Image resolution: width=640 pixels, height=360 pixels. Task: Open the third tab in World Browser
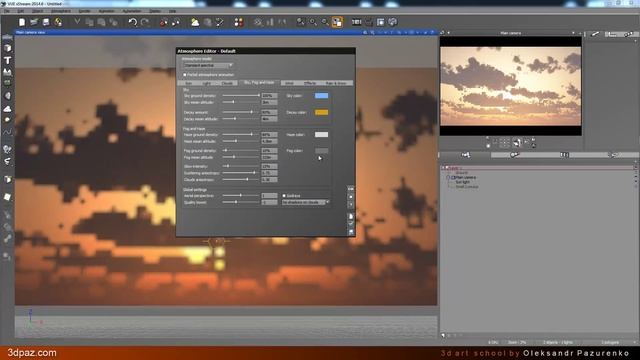click(564, 155)
